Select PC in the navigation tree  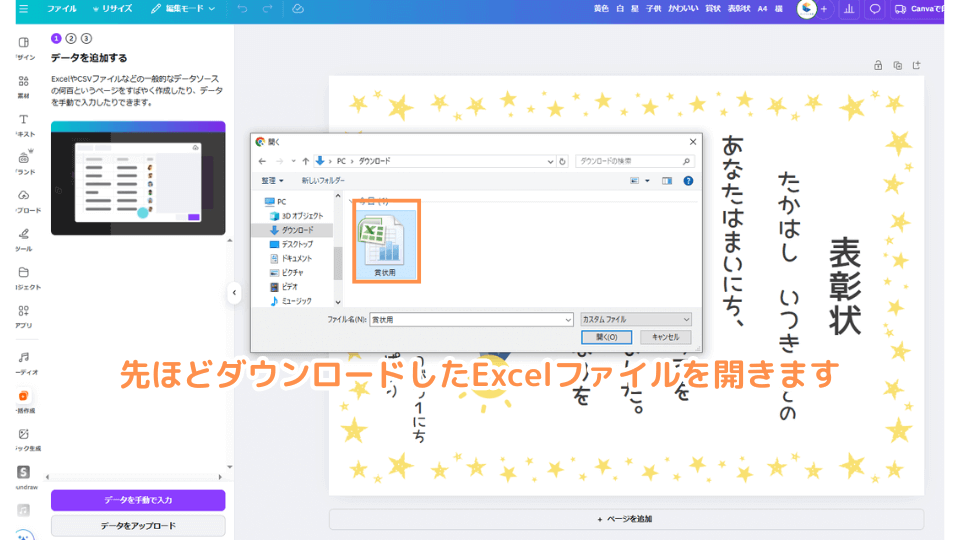276,201
